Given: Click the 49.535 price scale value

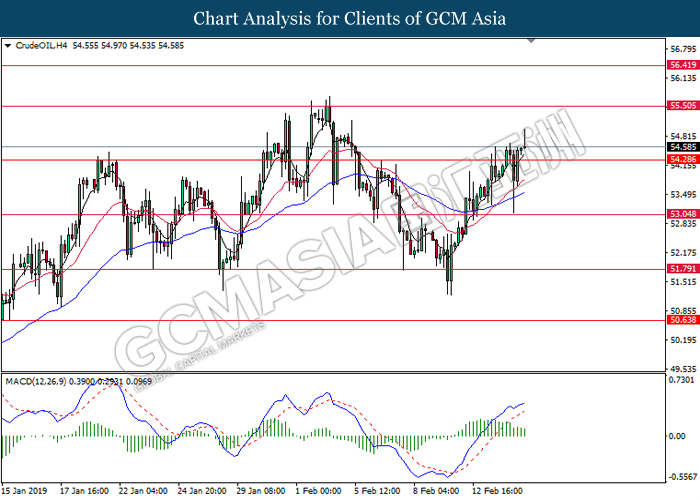Looking at the screenshot, I should (683, 369).
